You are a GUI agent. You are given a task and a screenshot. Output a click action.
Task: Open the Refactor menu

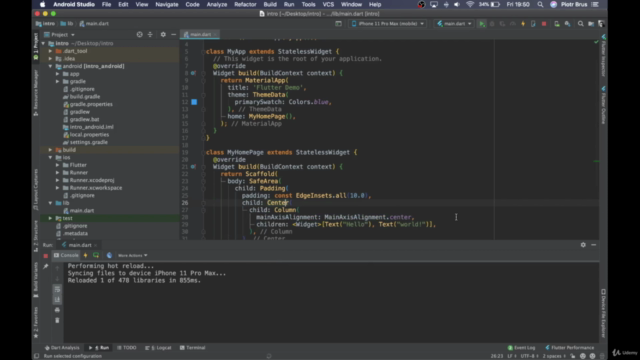click(x=245, y=4)
